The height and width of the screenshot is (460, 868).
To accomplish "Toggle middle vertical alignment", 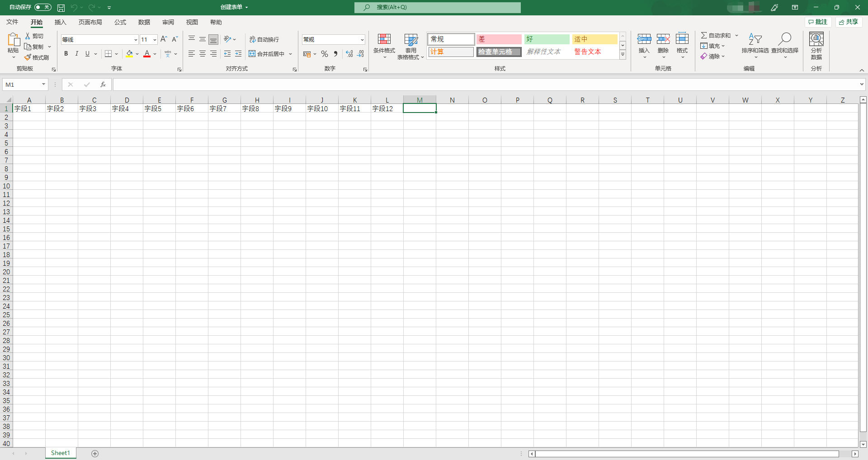I will [203, 39].
